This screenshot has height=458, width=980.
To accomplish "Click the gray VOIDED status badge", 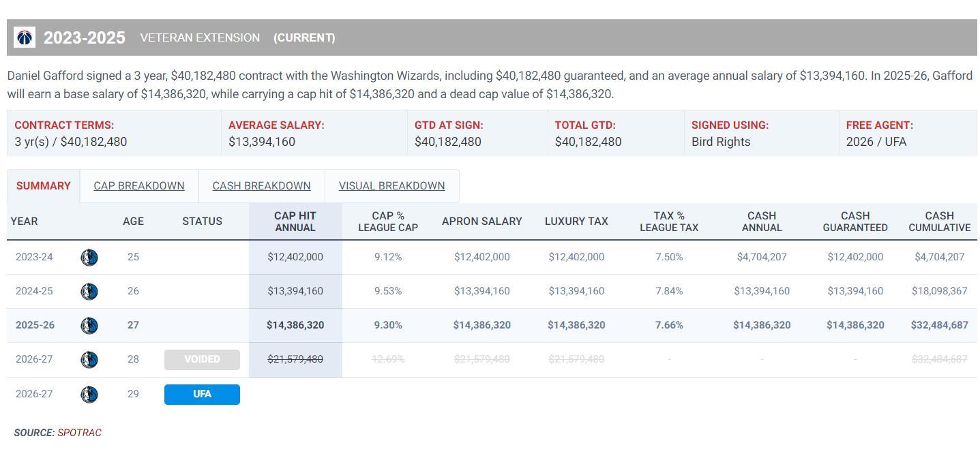I will (x=202, y=360).
